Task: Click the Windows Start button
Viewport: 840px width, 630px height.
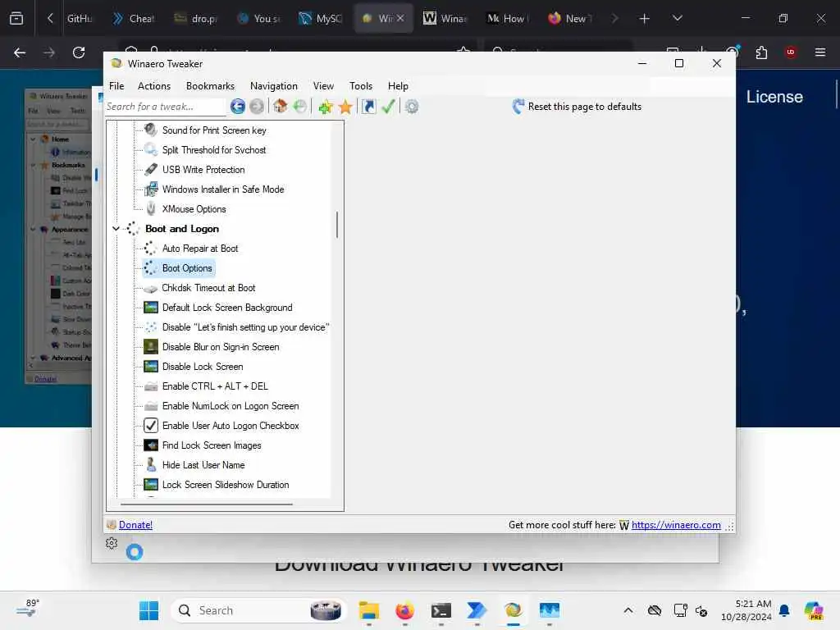Action: [x=148, y=610]
